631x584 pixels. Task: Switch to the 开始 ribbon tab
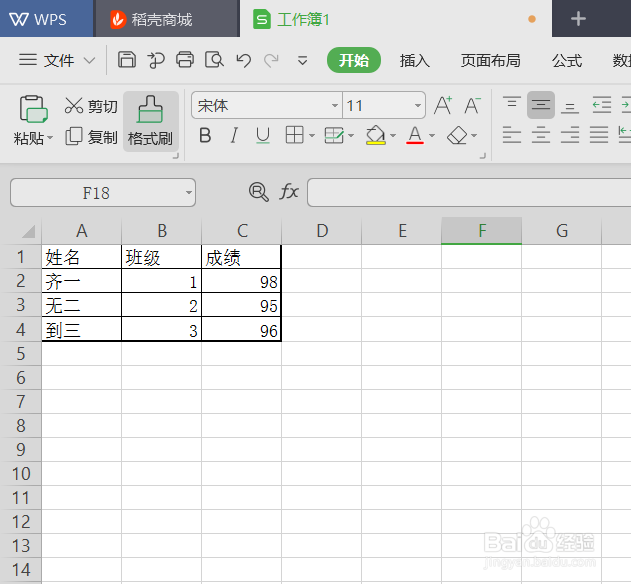tap(354, 60)
